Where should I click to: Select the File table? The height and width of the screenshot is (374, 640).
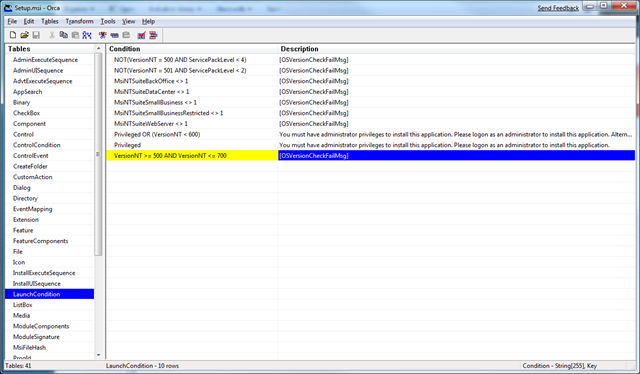coord(18,251)
